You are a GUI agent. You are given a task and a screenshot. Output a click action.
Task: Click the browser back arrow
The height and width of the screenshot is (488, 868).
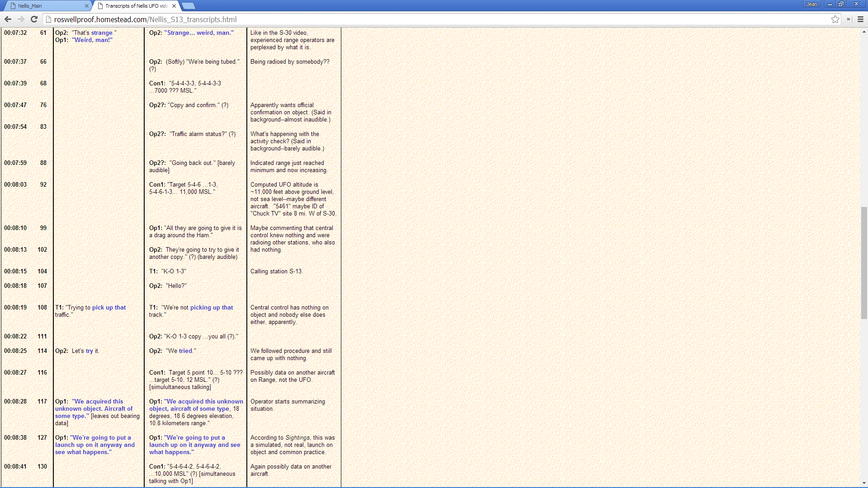8,19
